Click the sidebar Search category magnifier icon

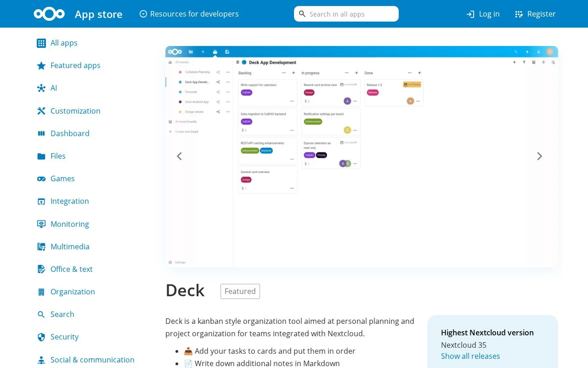click(41, 314)
